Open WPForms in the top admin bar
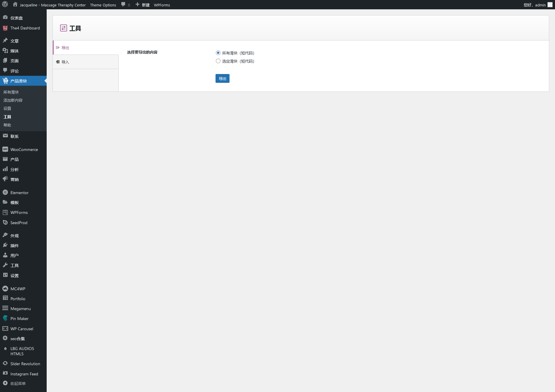Screen dimensions: 555x392 pos(162,5)
